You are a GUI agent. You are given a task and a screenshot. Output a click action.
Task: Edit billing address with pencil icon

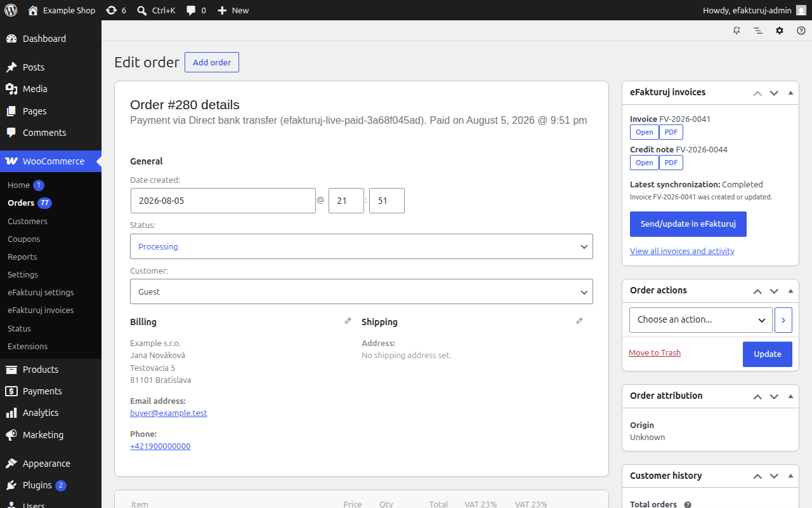point(348,321)
